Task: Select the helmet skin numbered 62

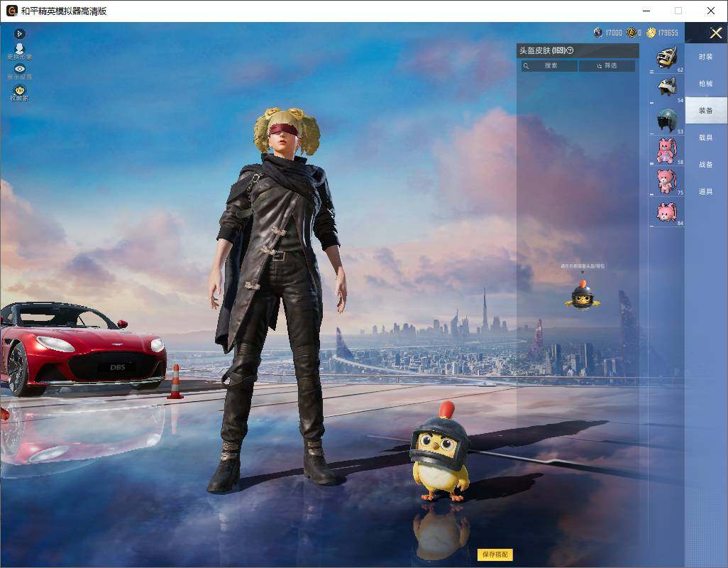Action: pos(667,58)
